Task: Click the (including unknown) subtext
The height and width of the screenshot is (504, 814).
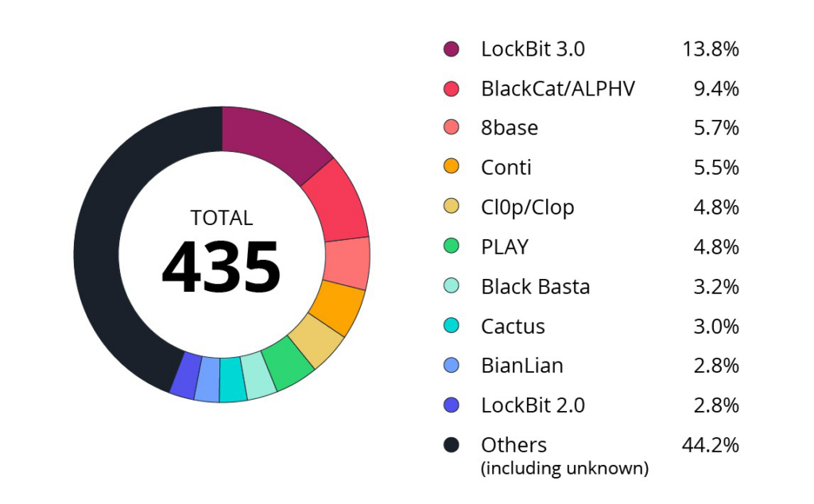Action: (565, 468)
